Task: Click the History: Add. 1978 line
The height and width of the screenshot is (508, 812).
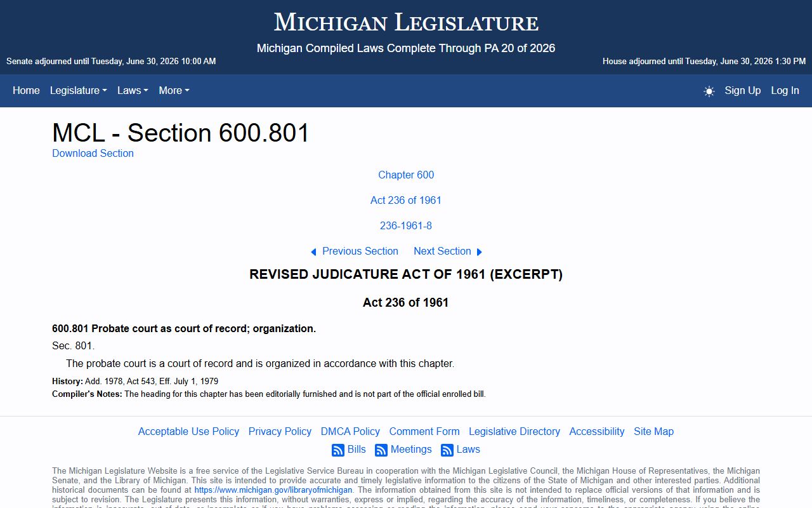Action: (135, 382)
